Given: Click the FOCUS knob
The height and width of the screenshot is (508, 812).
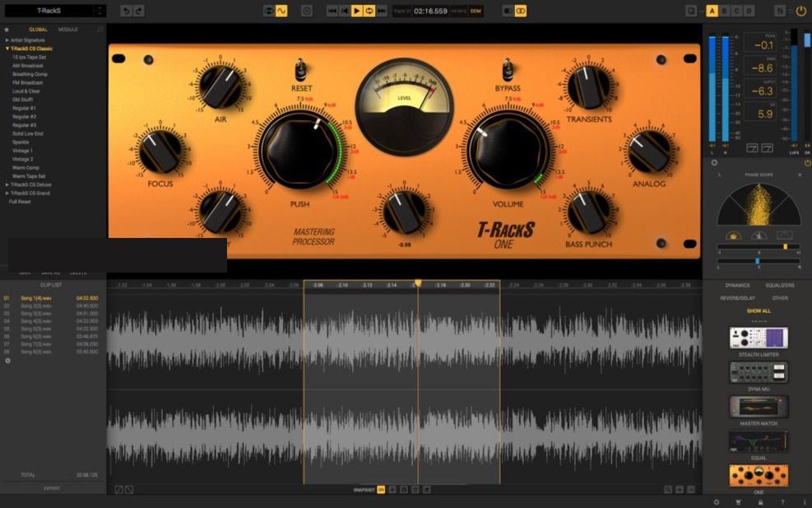Looking at the screenshot, I should tap(160, 151).
